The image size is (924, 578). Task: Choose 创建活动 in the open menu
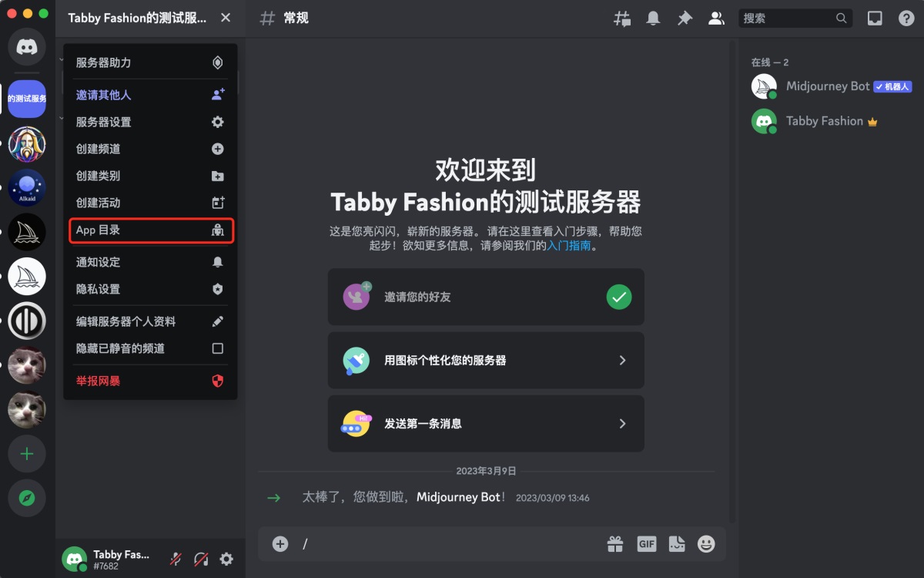click(x=149, y=203)
